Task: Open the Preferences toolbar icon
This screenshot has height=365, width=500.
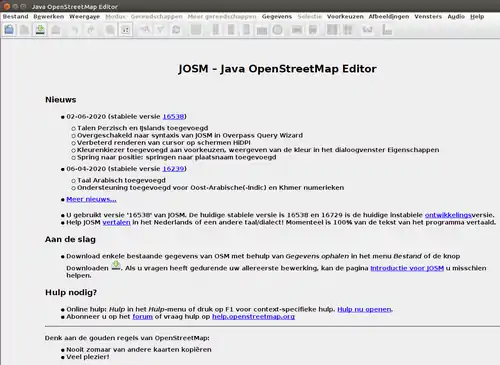Action: 125,30
